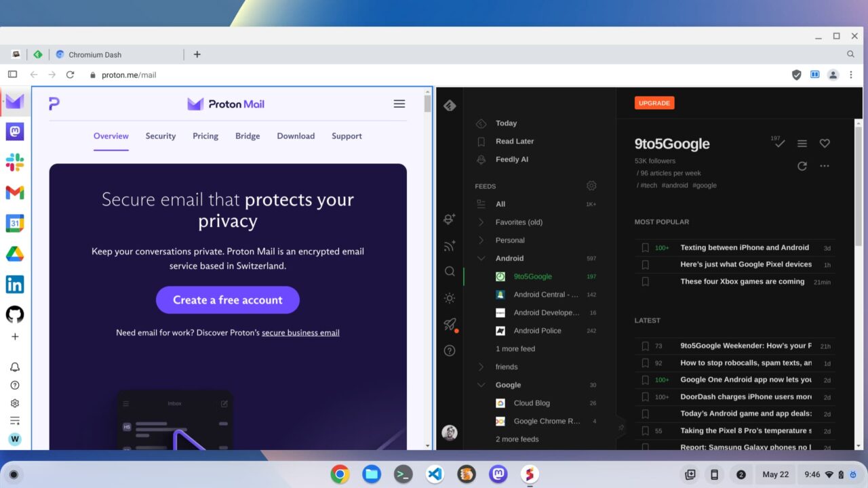This screenshot has height=488, width=868.
Task: Switch to Security tab on Proton Mail
Action: click(161, 136)
